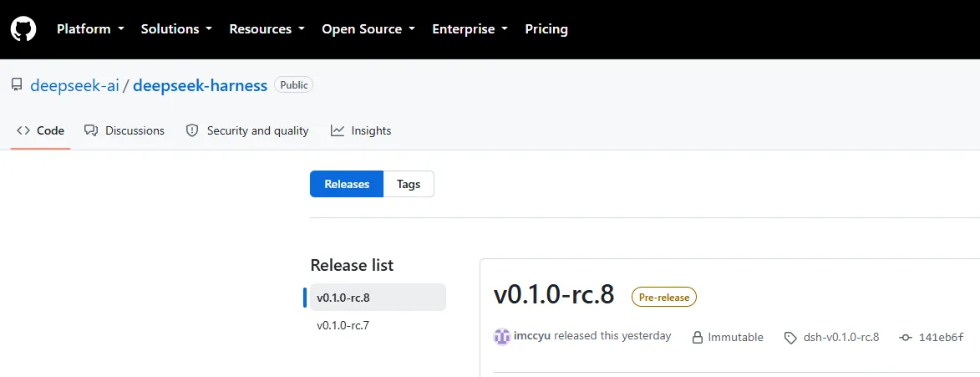Select v0.1.0-rc.7 in the release list
The width and height of the screenshot is (980, 377).
378,325
